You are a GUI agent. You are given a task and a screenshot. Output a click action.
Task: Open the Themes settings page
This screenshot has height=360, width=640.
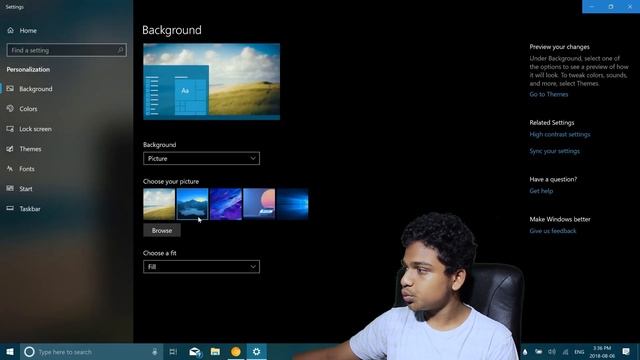(30, 149)
